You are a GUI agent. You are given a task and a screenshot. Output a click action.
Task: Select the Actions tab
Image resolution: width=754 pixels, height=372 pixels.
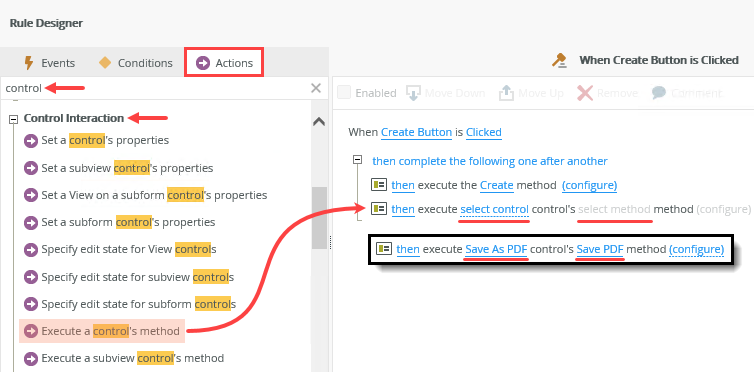point(224,62)
